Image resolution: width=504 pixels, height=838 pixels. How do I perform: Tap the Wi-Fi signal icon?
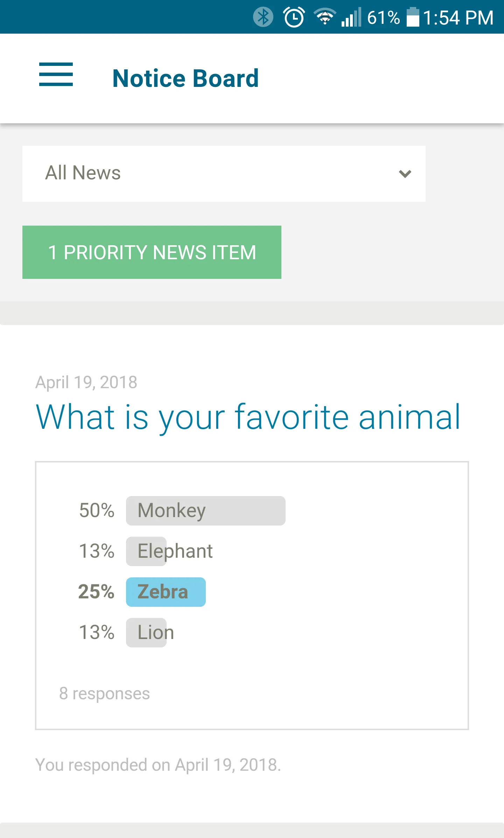325,16
